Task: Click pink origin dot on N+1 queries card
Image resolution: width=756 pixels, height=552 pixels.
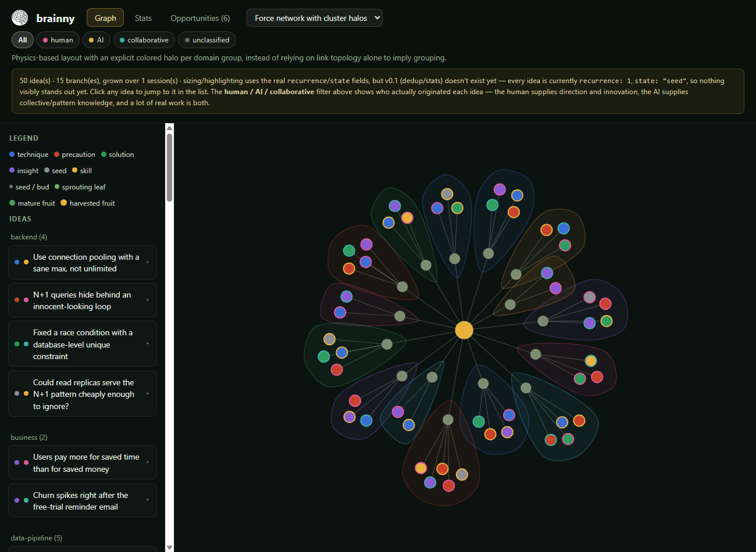Action: point(26,300)
